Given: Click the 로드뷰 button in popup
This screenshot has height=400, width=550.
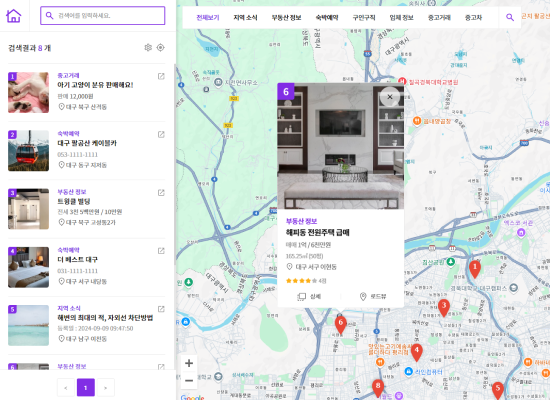Looking at the screenshot, I should (373, 296).
